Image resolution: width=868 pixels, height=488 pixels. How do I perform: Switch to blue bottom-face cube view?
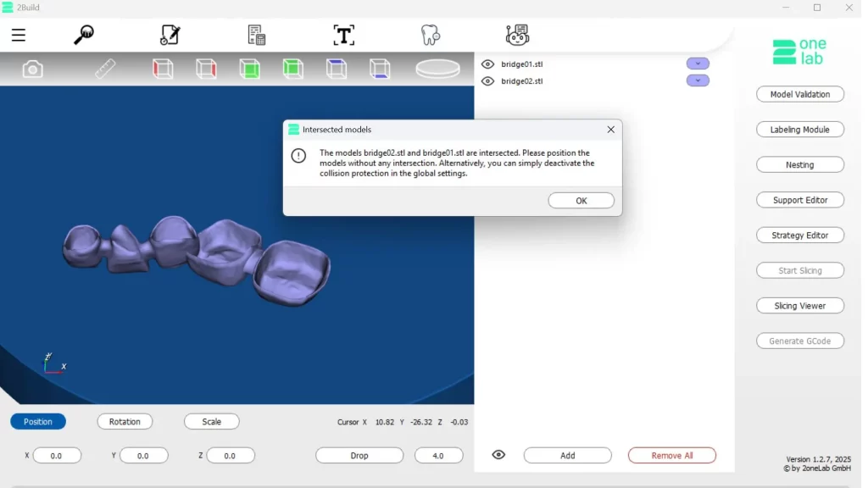380,69
